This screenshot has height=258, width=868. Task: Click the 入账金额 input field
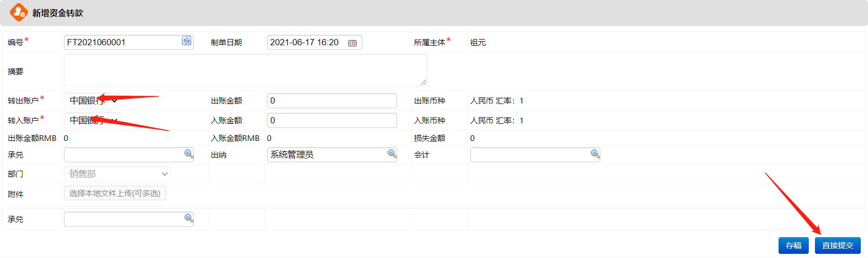pyautogui.click(x=332, y=120)
